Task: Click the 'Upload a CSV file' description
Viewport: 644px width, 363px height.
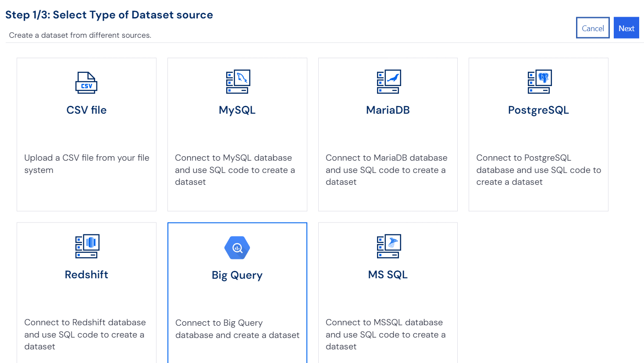Action: click(x=86, y=164)
